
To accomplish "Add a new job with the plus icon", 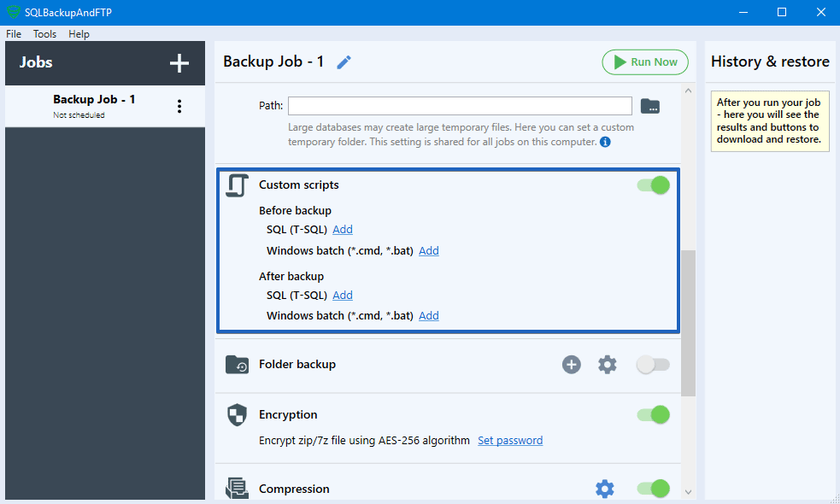I will tap(179, 63).
